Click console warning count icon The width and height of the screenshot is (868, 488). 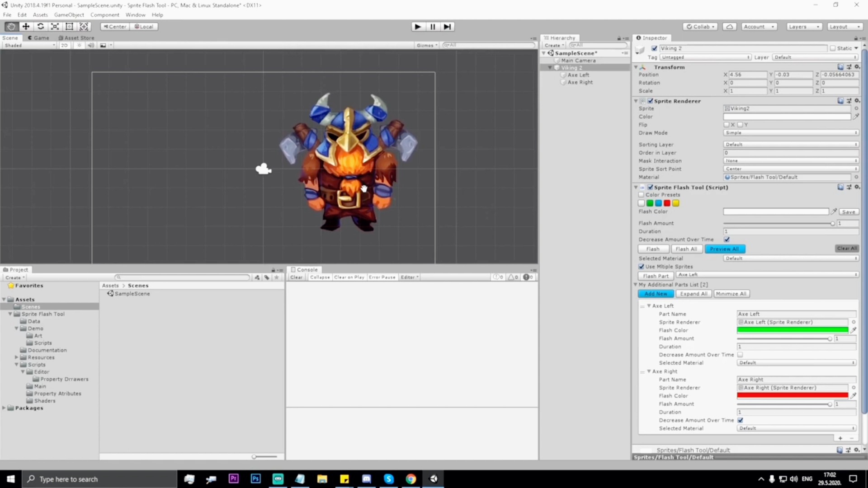[x=513, y=277]
